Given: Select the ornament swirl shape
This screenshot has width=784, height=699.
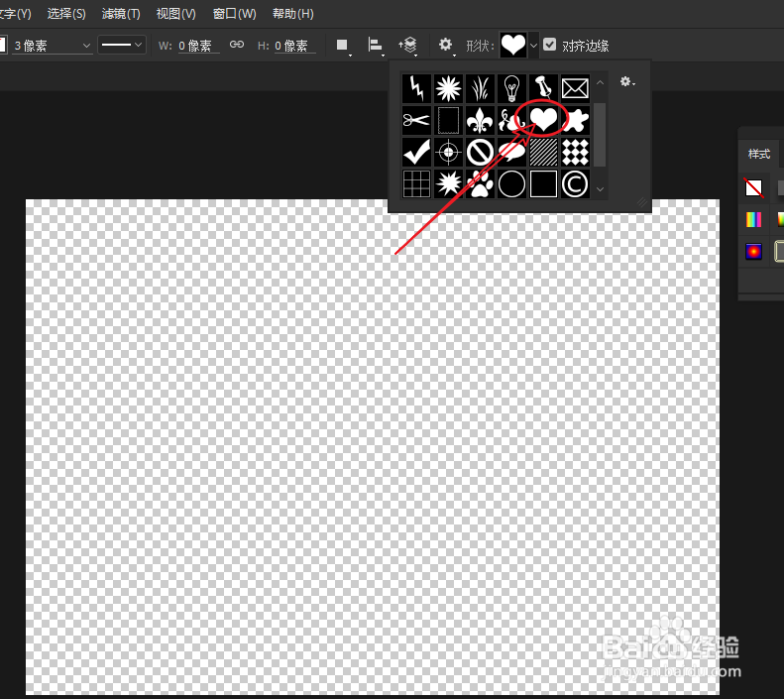Looking at the screenshot, I should pos(511,120).
